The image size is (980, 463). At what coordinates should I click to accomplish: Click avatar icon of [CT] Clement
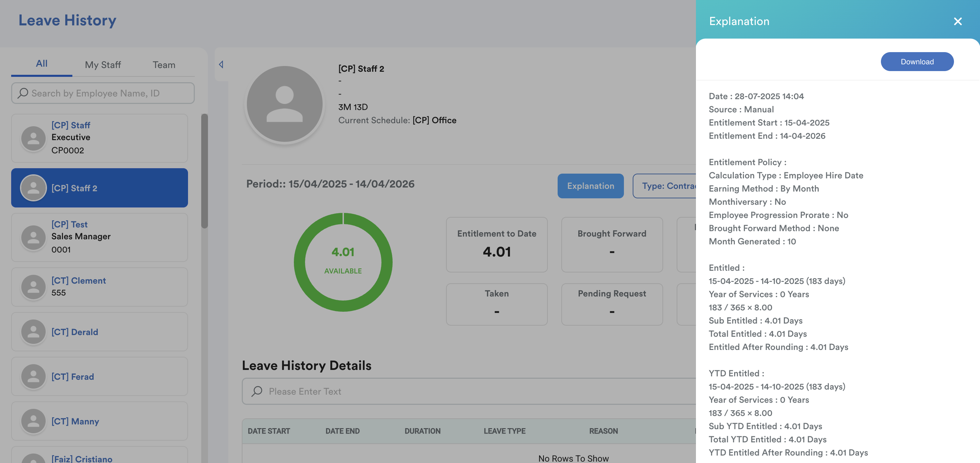[x=33, y=287]
